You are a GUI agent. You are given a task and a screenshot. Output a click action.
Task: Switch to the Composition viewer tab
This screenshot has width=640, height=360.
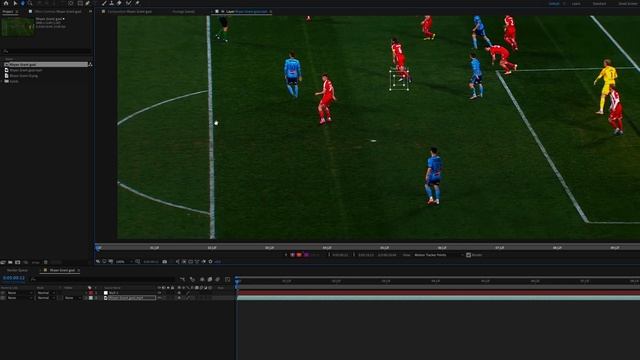click(x=129, y=11)
